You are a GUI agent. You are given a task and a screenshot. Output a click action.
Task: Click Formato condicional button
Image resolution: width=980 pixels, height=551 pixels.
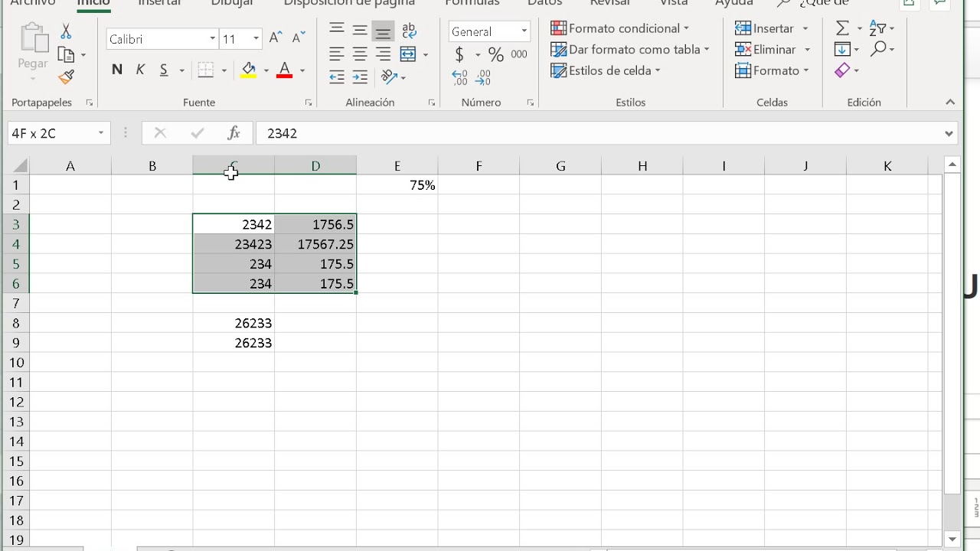(620, 28)
